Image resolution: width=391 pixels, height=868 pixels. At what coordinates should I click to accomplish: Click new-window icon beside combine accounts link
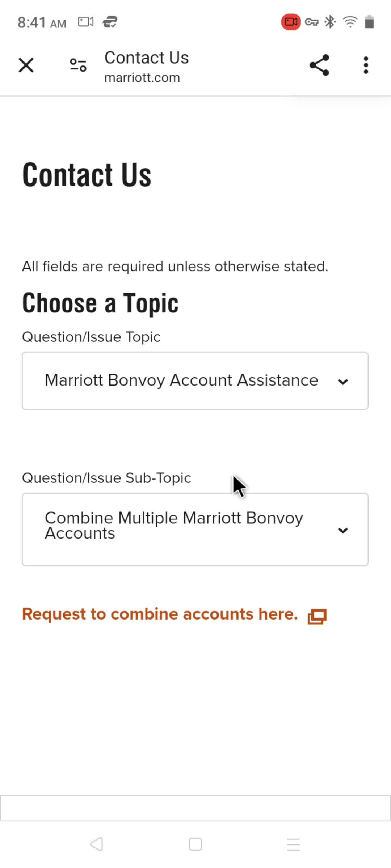317,616
